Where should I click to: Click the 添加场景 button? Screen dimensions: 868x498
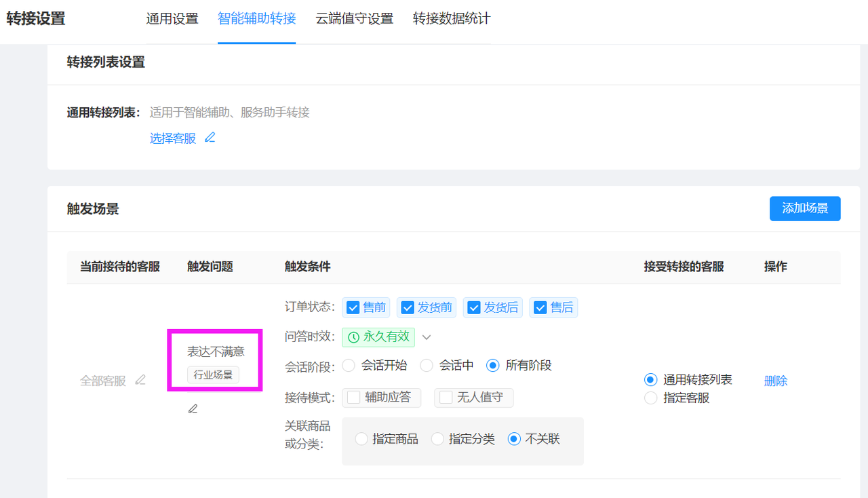[x=805, y=209]
